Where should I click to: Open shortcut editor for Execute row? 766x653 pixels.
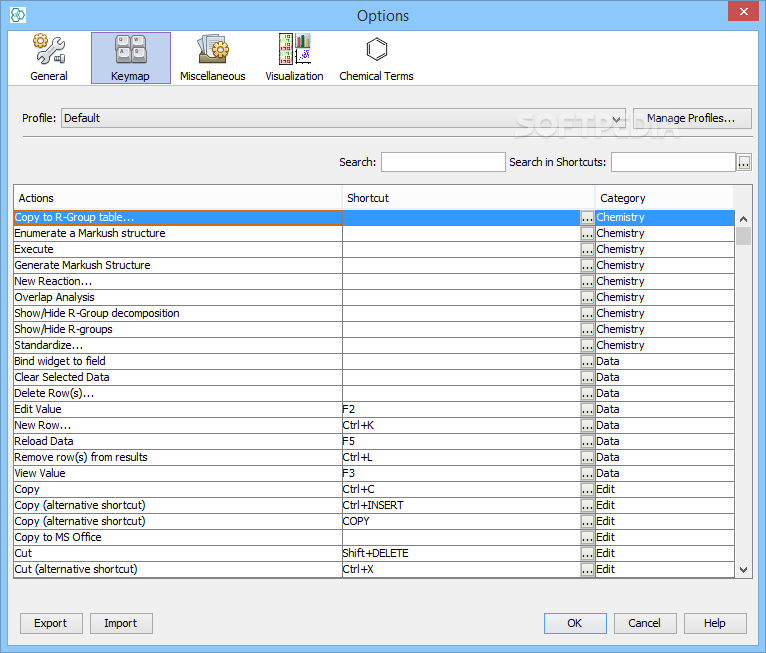587,250
